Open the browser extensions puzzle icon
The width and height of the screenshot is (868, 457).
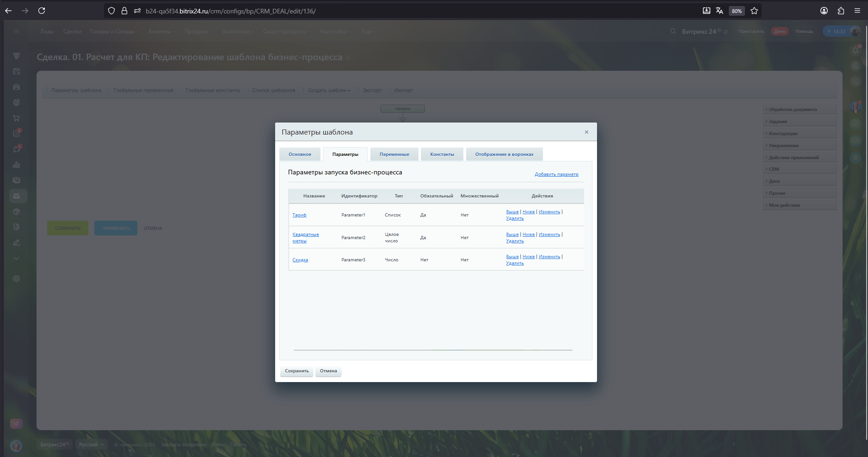841,11
